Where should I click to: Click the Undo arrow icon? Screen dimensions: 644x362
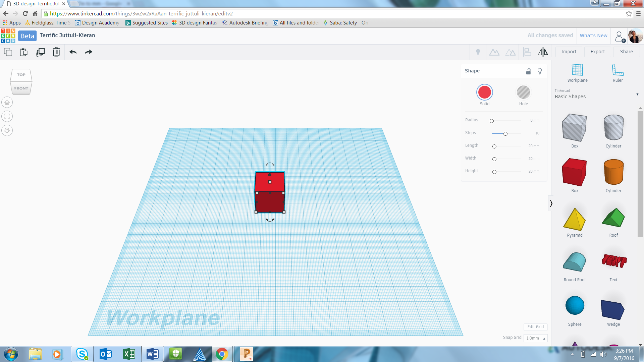(73, 52)
